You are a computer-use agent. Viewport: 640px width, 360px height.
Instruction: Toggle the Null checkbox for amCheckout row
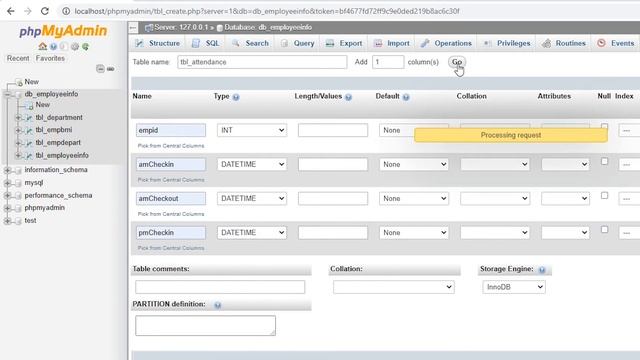tap(604, 196)
